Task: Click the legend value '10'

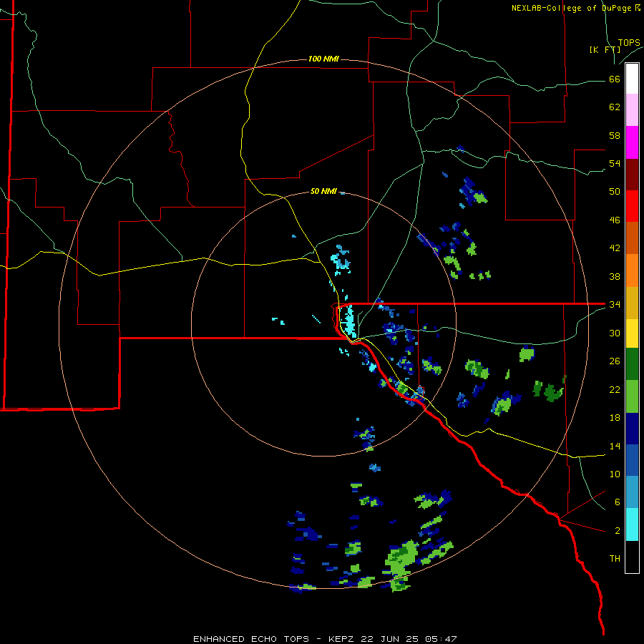Action: click(x=615, y=474)
